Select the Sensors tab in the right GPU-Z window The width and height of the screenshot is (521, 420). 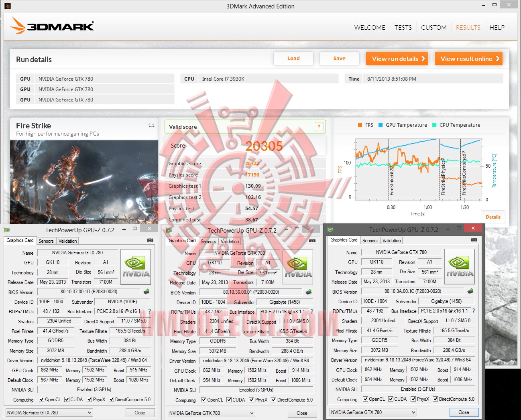370,241
